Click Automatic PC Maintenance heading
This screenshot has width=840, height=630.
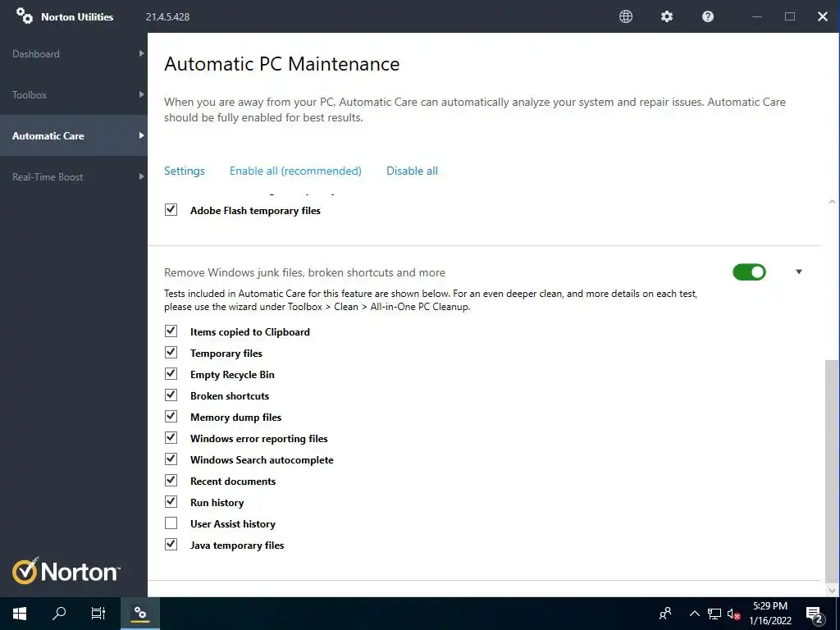point(282,64)
